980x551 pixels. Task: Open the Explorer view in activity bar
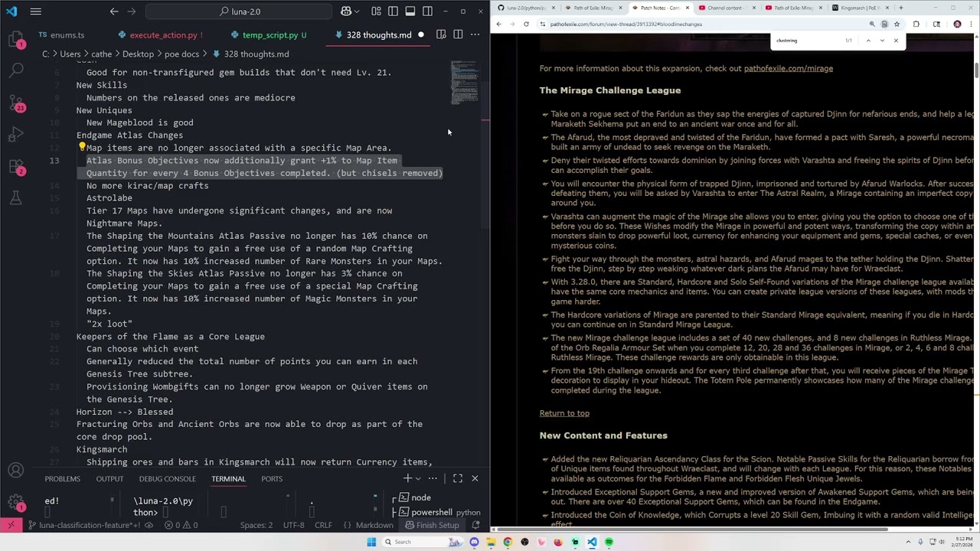16,41
